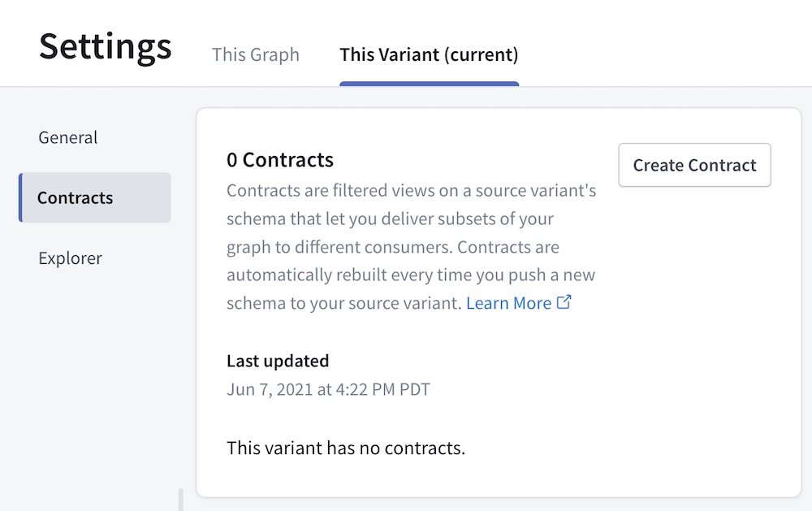Switch to the Explorer settings section
Image resolution: width=812 pixels, height=511 pixels.
click(70, 258)
